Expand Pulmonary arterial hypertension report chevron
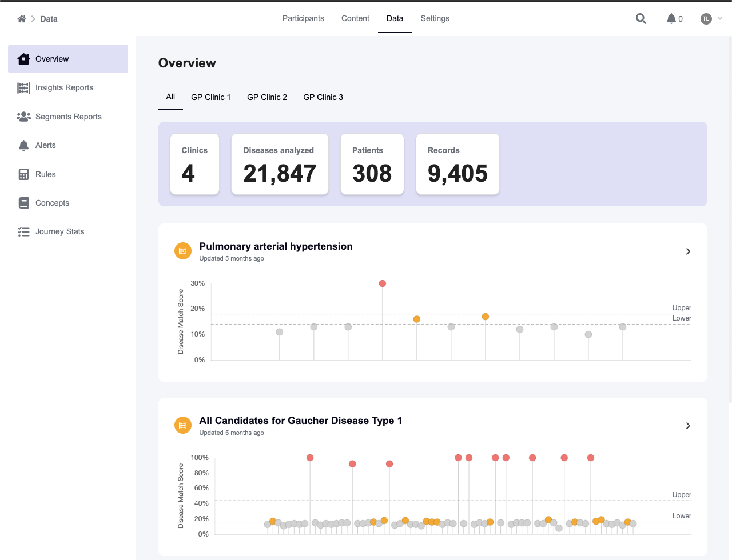The image size is (732, 560). tap(688, 251)
